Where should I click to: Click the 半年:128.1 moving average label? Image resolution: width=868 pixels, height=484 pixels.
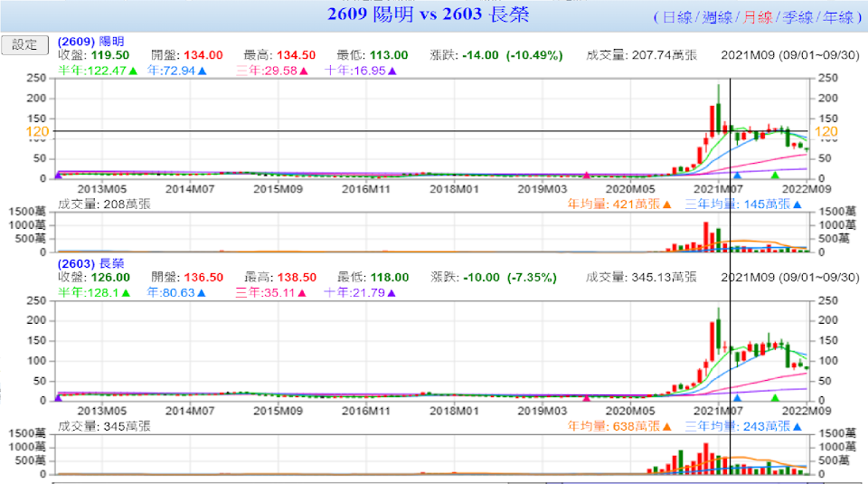point(94,293)
